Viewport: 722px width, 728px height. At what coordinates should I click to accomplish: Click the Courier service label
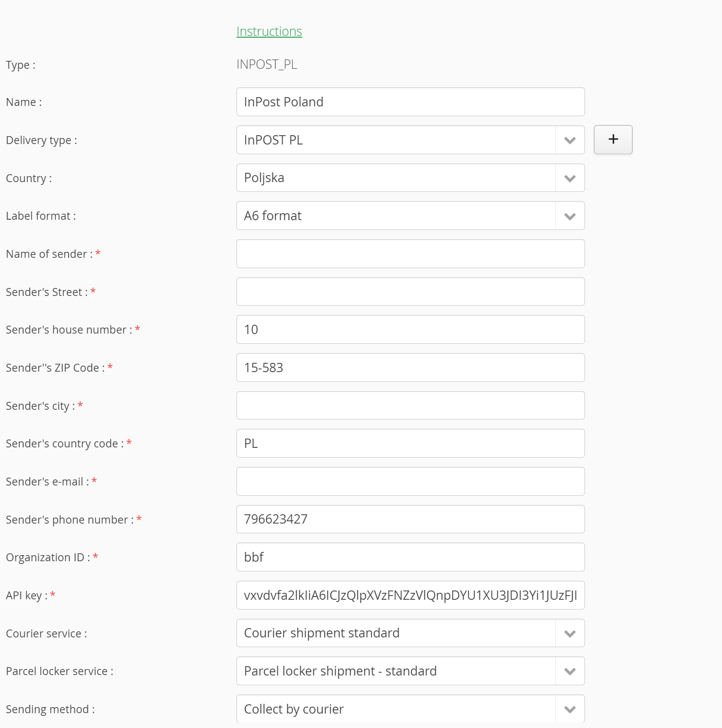pos(46,633)
